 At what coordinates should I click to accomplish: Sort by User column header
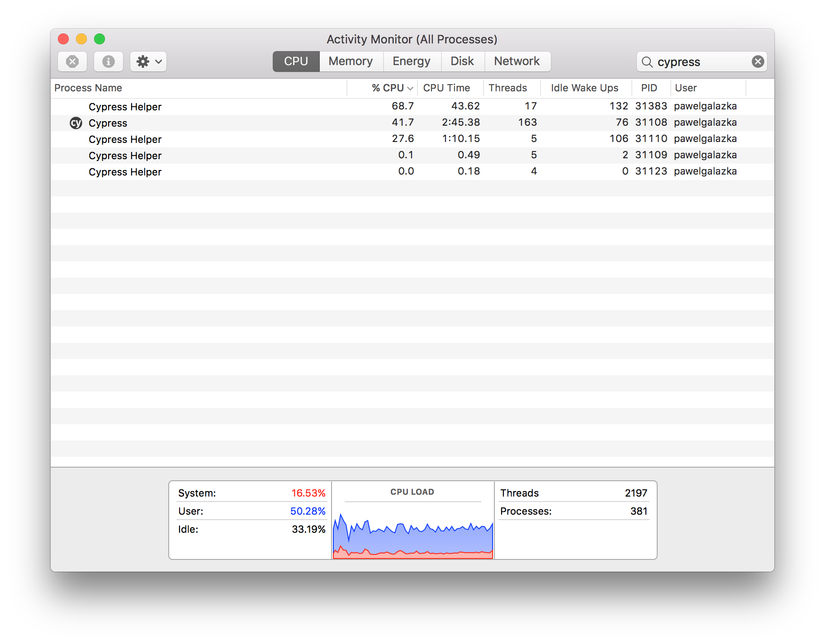708,88
